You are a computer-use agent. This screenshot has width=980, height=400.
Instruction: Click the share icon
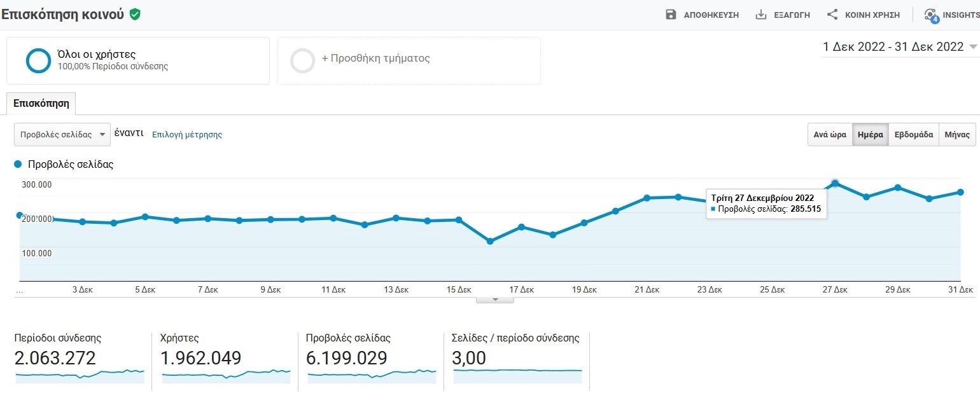click(832, 15)
